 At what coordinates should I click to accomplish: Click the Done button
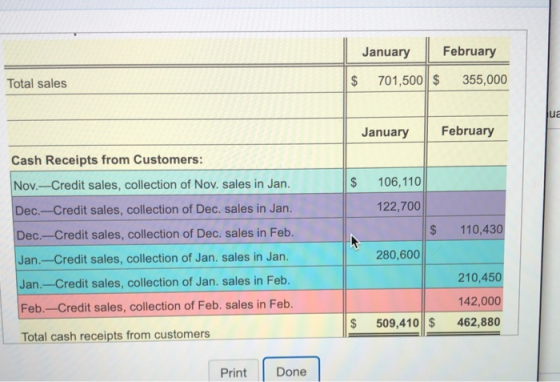tap(291, 371)
